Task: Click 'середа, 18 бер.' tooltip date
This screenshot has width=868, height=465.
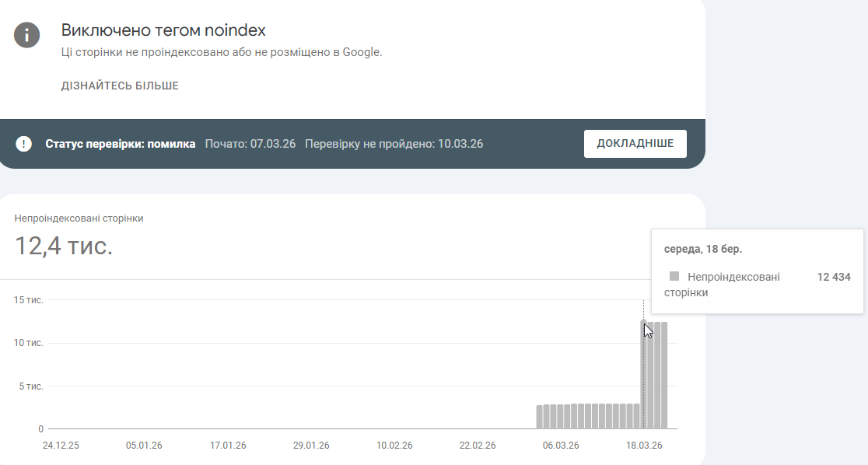Action: pos(702,250)
